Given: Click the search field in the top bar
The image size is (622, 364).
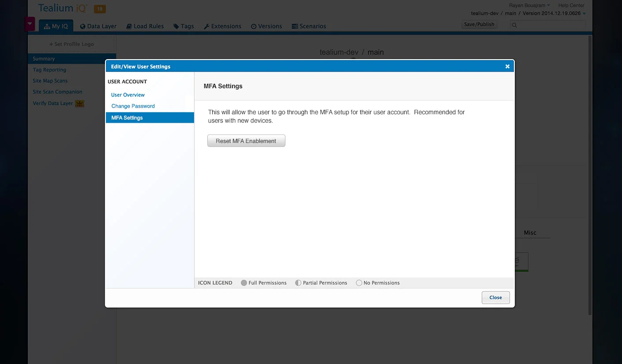Looking at the screenshot, I should [x=548, y=25].
